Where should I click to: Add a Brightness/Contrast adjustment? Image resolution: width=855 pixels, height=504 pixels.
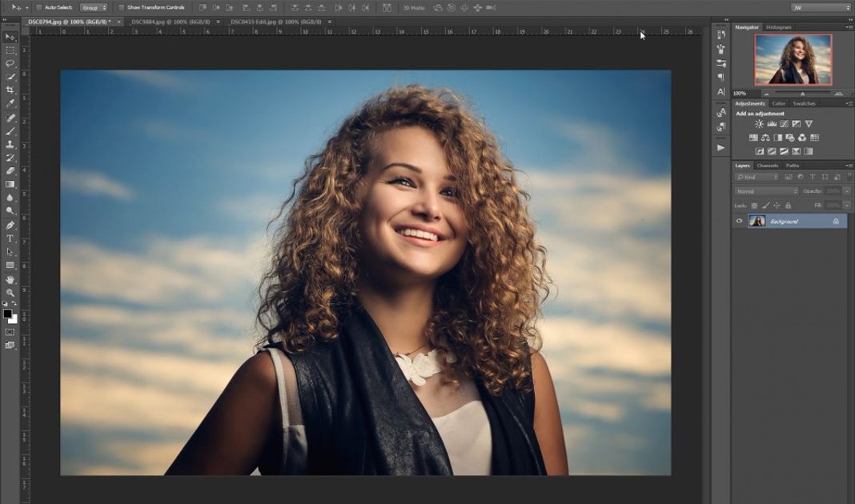tap(759, 124)
